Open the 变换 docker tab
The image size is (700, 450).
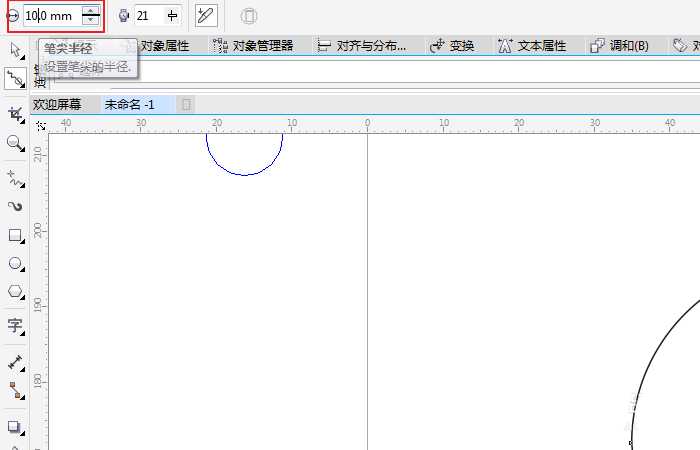click(x=452, y=46)
